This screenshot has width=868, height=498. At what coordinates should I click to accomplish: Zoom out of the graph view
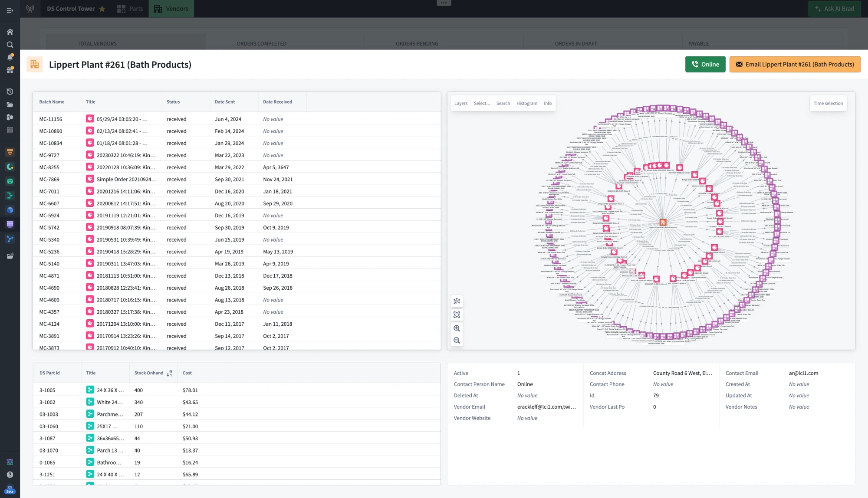pos(457,341)
